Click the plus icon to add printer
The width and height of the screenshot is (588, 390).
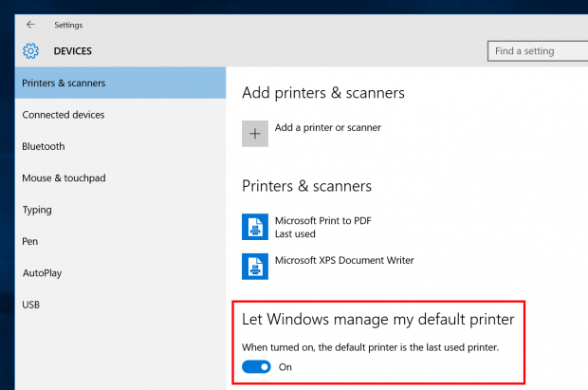pos(255,134)
